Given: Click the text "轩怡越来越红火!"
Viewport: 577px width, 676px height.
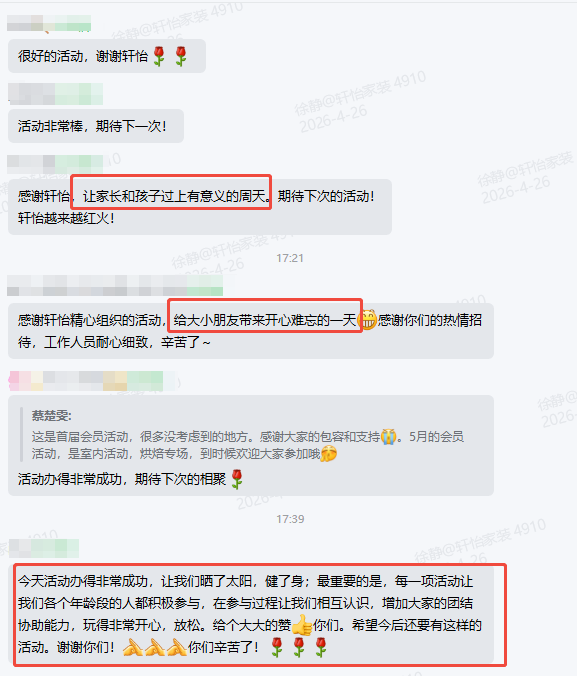Looking at the screenshot, I should [66, 218].
